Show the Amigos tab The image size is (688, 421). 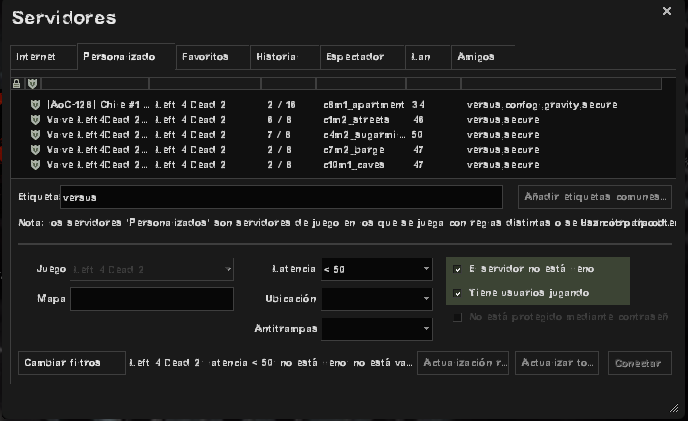click(483, 57)
